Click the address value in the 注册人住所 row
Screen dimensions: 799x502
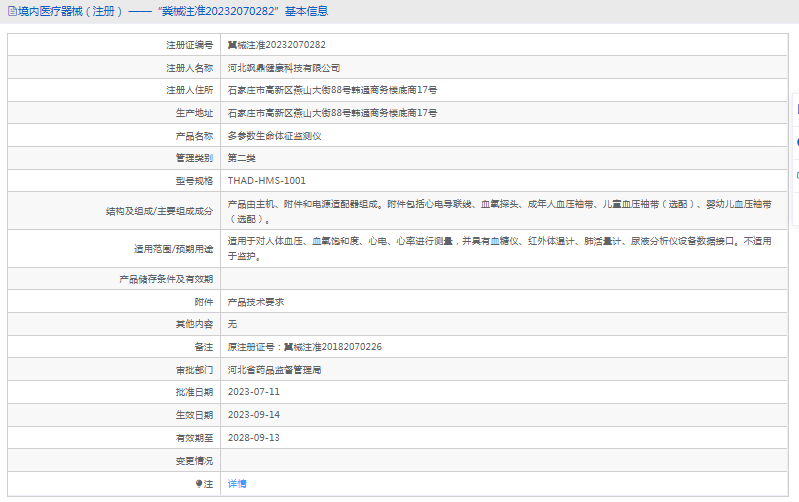[332, 90]
